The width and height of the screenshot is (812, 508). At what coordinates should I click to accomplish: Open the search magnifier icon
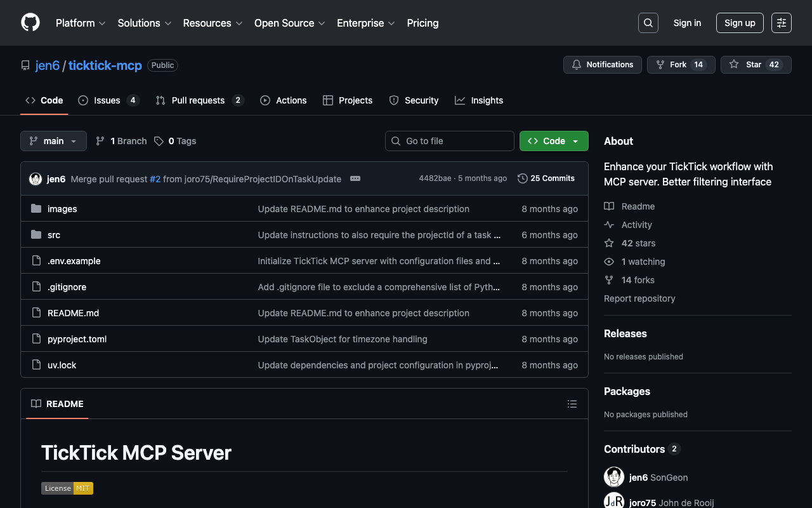coord(648,23)
